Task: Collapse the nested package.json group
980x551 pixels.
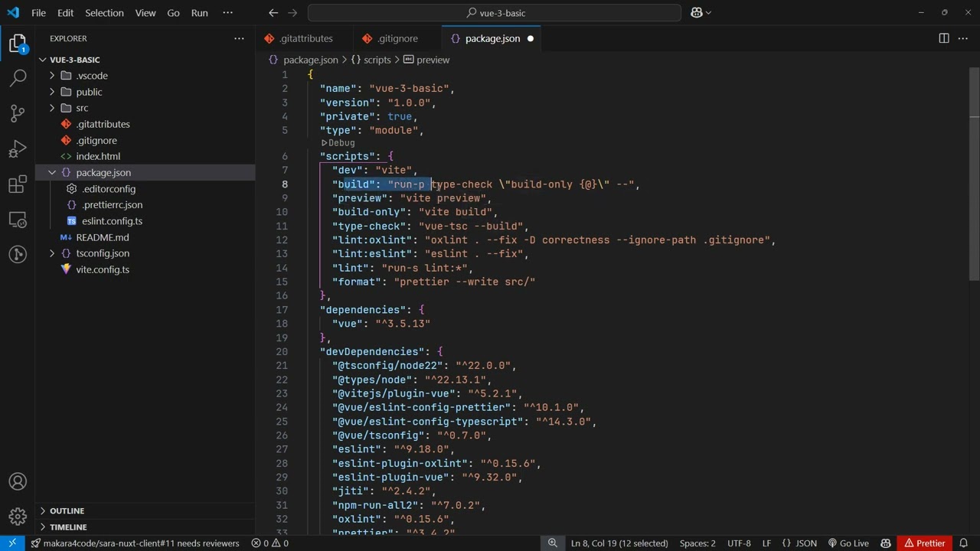Action: [52, 173]
